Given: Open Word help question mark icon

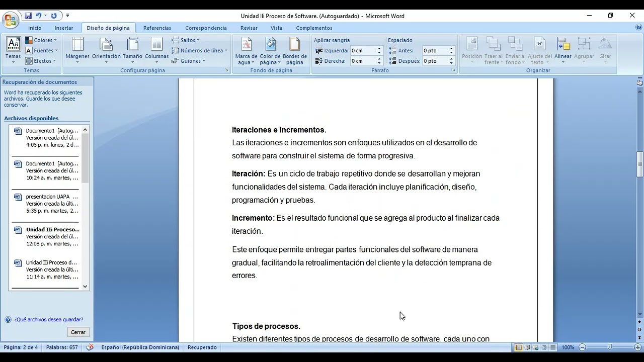Looking at the screenshot, I should pos(638,28).
